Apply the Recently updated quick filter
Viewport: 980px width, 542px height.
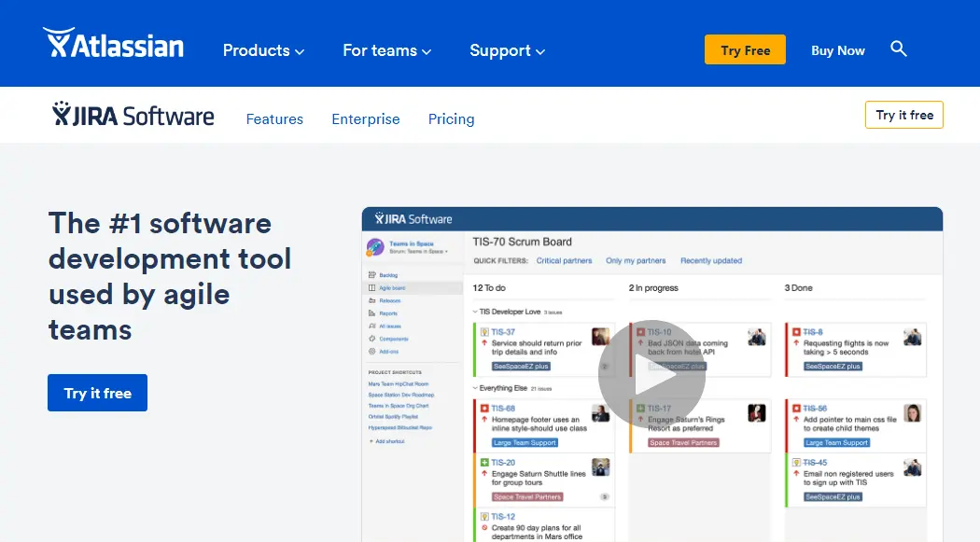coord(711,261)
